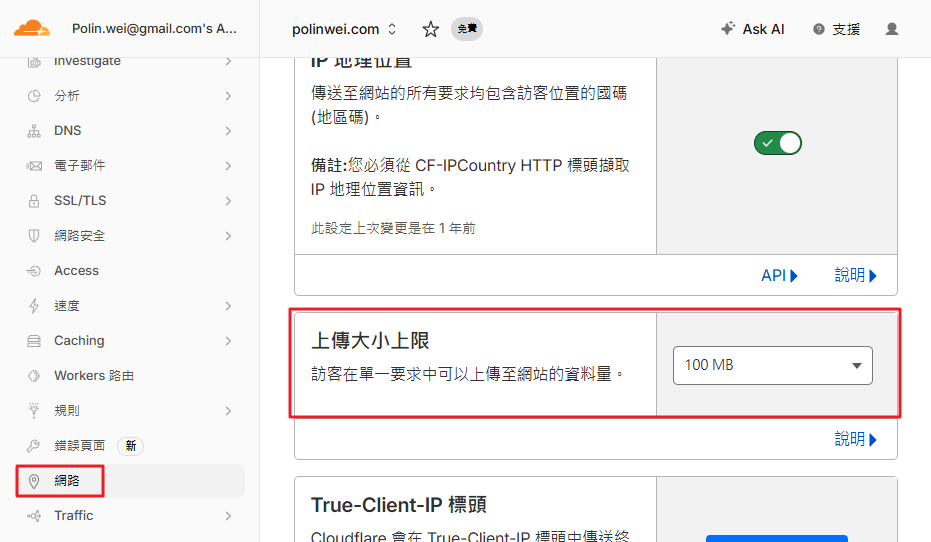The image size is (931, 542).
Task: Click the 速度 lightning bolt icon
Action: [34, 306]
